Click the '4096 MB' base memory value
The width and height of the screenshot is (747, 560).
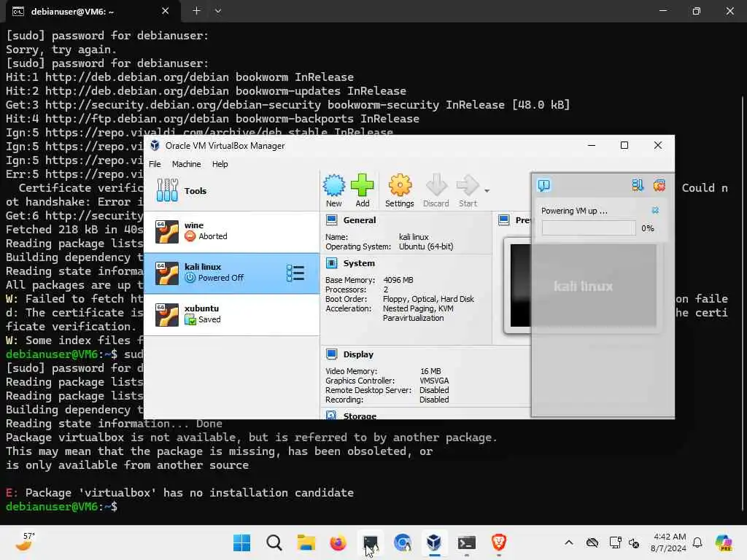click(x=398, y=280)
